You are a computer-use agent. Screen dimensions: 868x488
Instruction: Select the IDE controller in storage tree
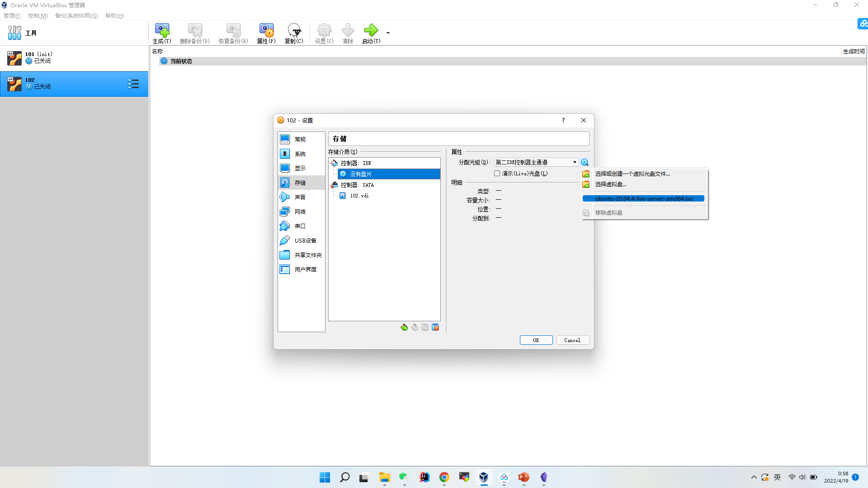(385, 163)
